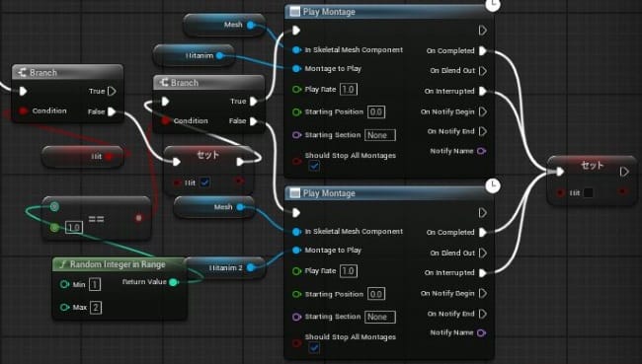This screenshot has height=364, width=642.
Task: Select the Mesh variable node near the top
Action: 224,25
